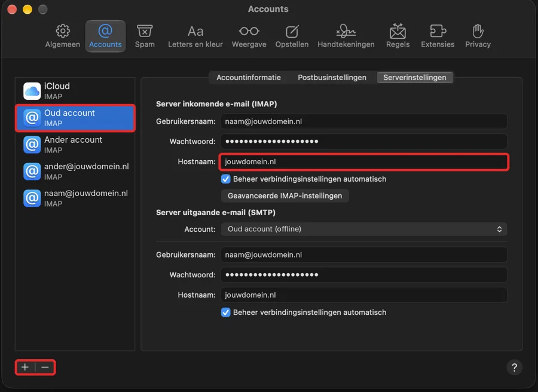Screen dimensions: 538x392
Task: Open the Privacy hand pane
Action: click(x=478, y=36)
